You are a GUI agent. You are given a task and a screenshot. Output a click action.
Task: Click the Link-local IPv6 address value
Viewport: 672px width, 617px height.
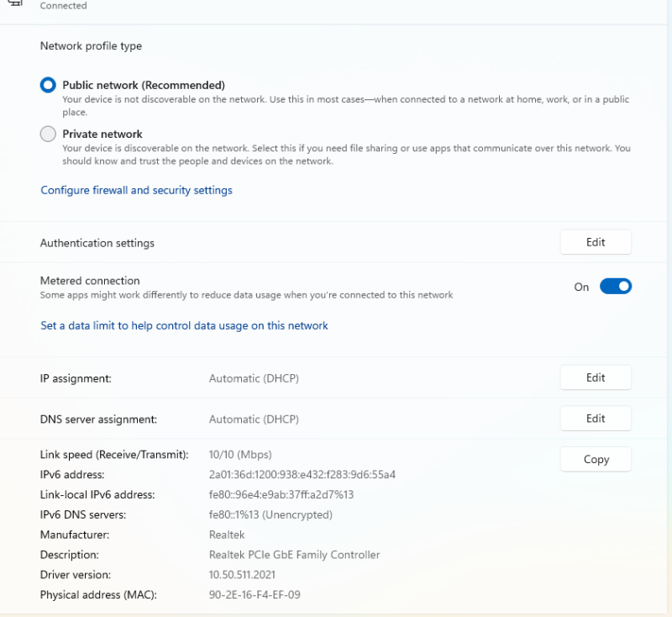pyautogui.click(x=281, y=495)
